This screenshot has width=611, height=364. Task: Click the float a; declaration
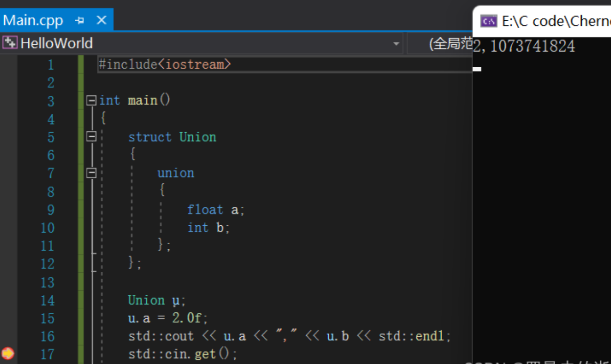click(216, 209)
